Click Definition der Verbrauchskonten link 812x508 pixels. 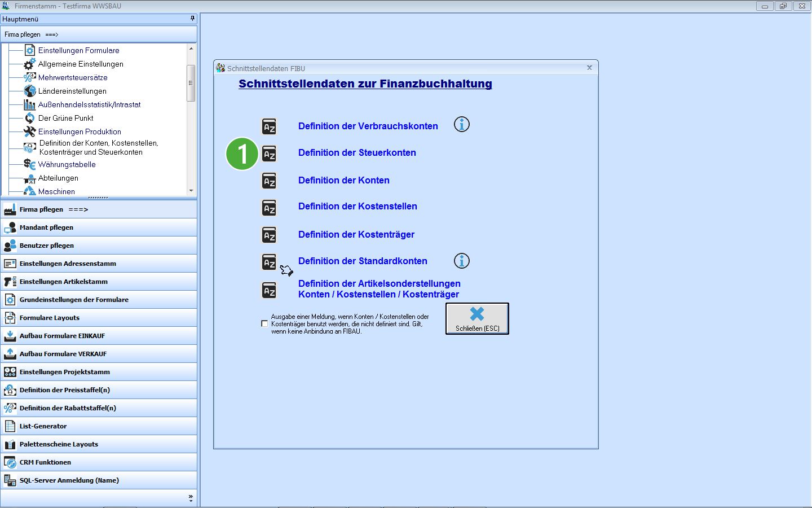coord(368,126)
